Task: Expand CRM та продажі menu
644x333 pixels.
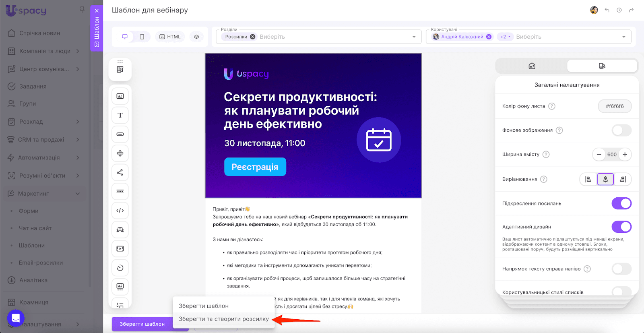Action: [x=78, y=140]
